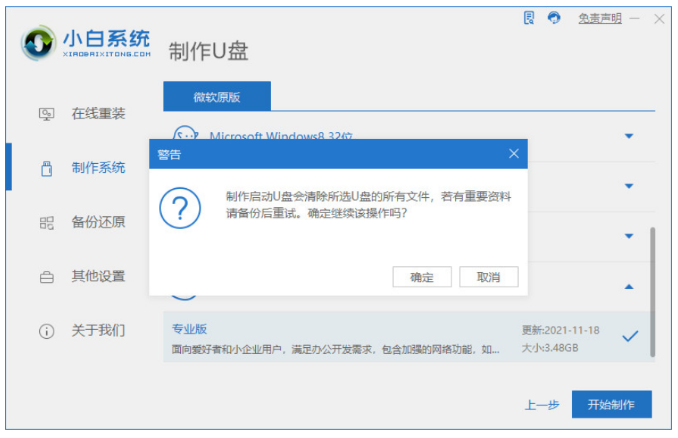Collapse the expanded system entry arrow
Viewport: 678px width, 438px height.
(x=629, y=287)
